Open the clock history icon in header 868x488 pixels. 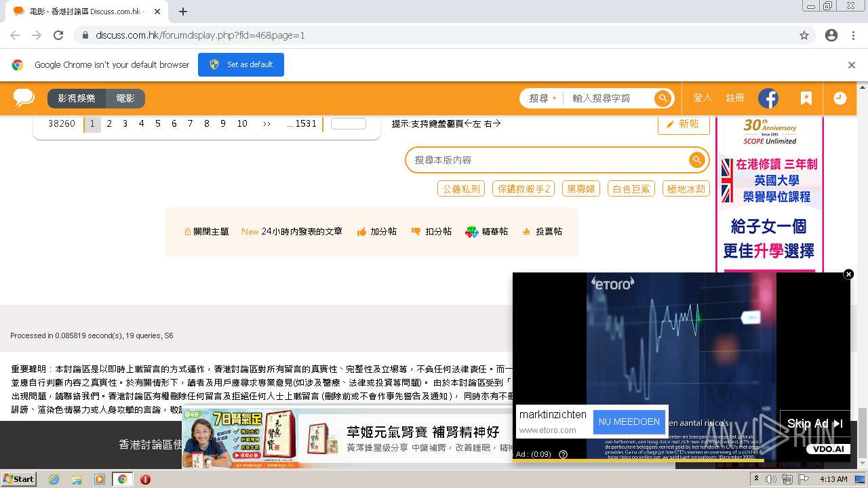tap(840, 98)
